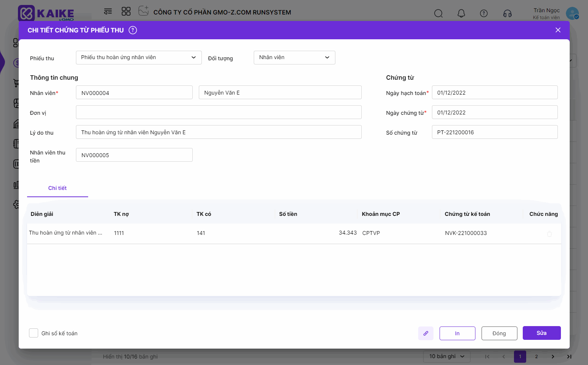Click the In print button
Screen dimensions: 588x365
pyautogui.click(x=458, y=333)
